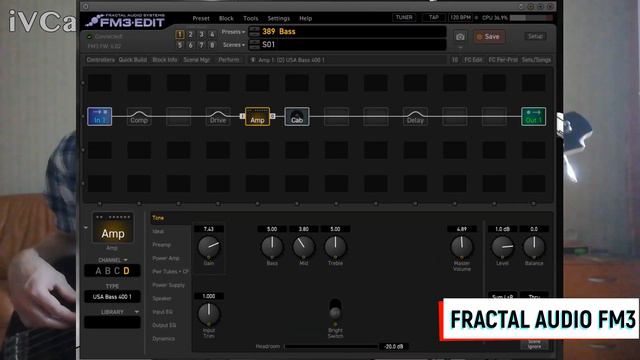
Task: Switch to the Speaker tab
Action: click(x=162, y=298)
